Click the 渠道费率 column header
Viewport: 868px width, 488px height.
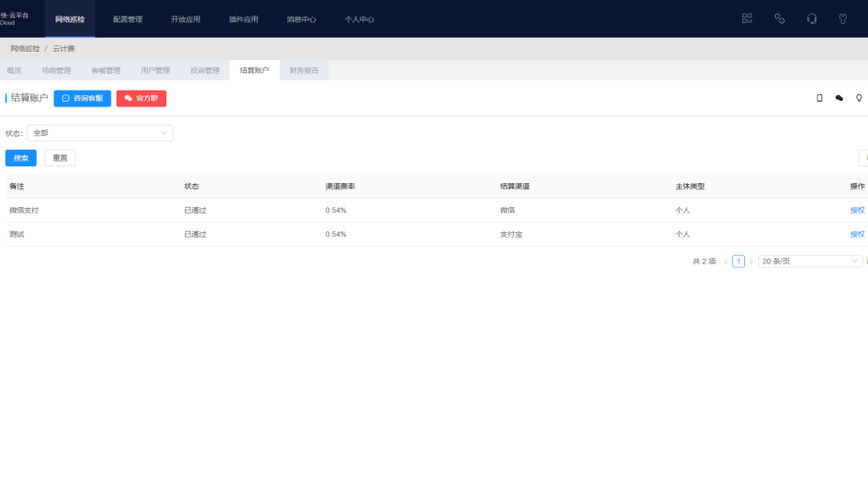click(340, 187)
